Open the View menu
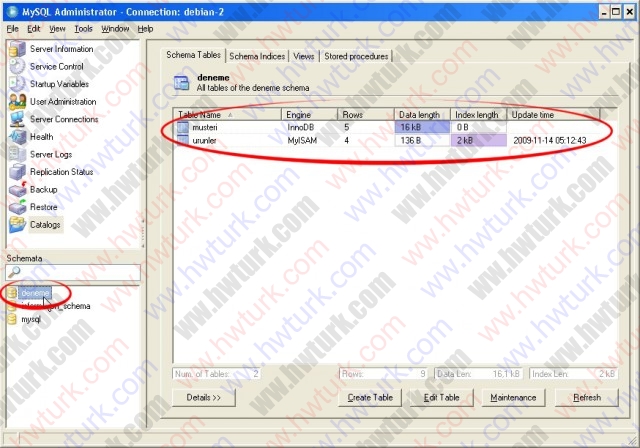Screen dimensions: 640x448 coord(57,29)
